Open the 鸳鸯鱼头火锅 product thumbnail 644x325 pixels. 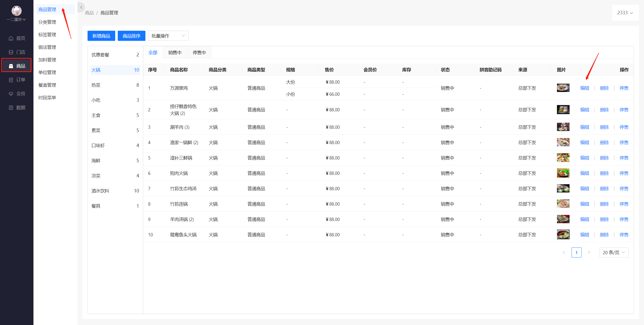[x=563, y=235]
